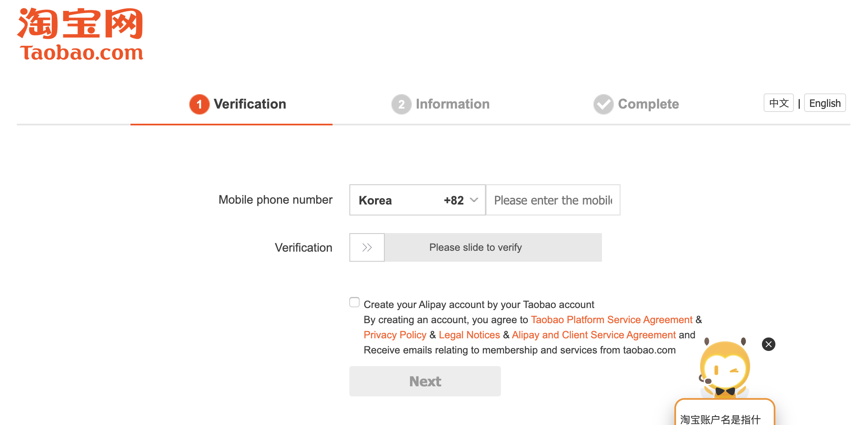Select the Verification step tab

(237, 104)
